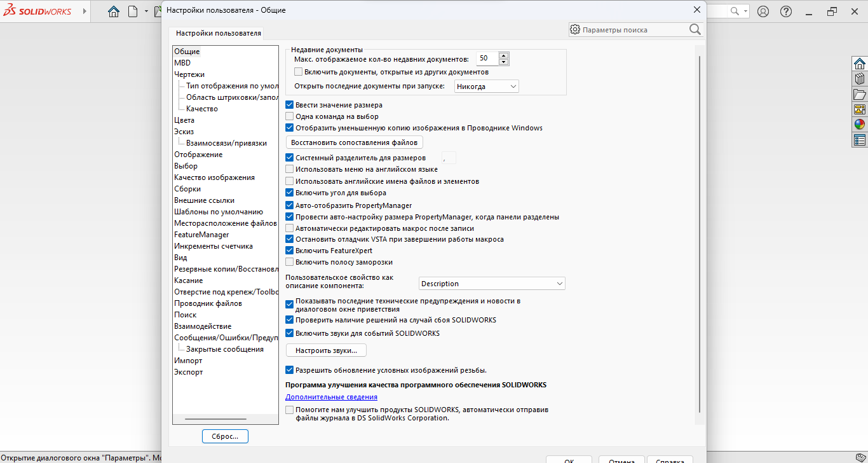868x463 pixels.
Task: Open the user login profile icon
Action: coord(763,11)
